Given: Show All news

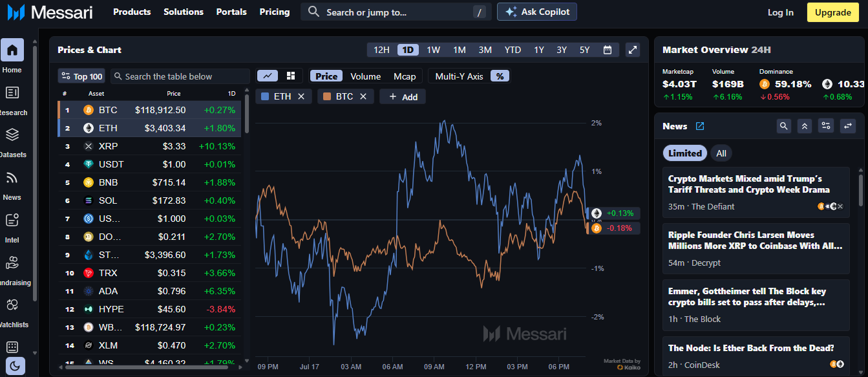Looking at the screenshot, I should pyautogui.click(x=721, y=153).
